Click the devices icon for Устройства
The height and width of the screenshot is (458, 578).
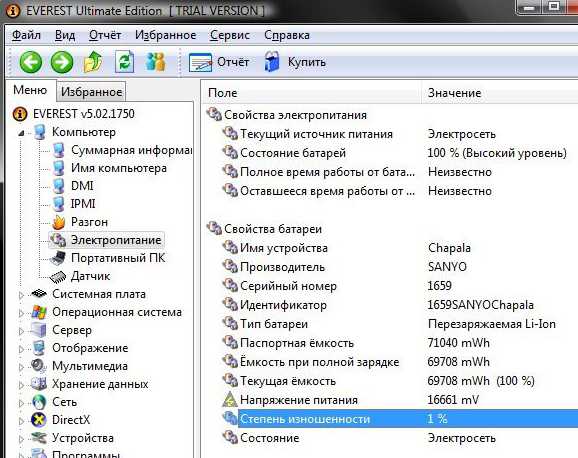(x=39, y=438)
